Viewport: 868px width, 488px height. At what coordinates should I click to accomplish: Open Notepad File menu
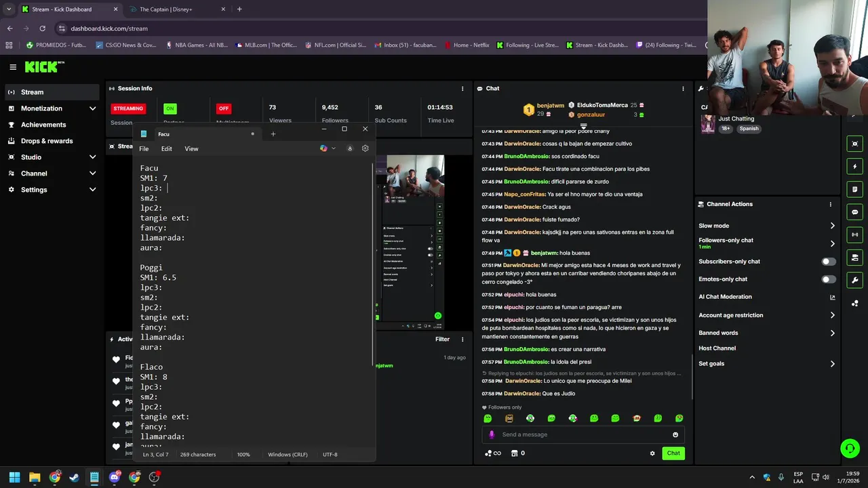[144, 149]
